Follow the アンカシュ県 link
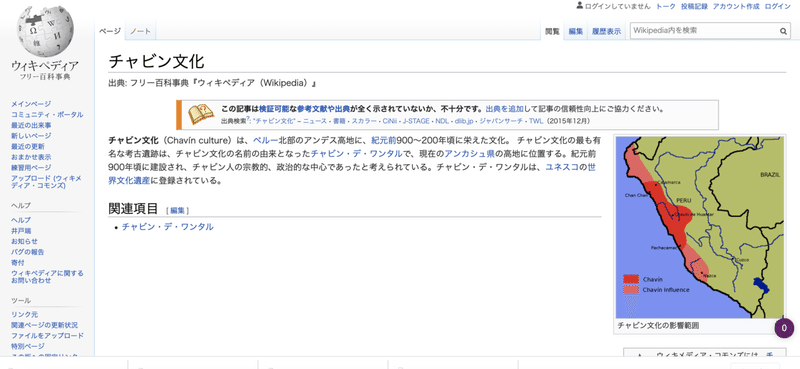The image size is (800, 369). (x=469, y=154)
